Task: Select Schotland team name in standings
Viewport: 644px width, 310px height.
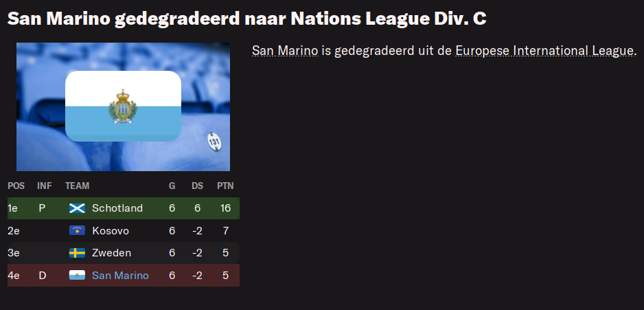Action: [x=117, y=208]
